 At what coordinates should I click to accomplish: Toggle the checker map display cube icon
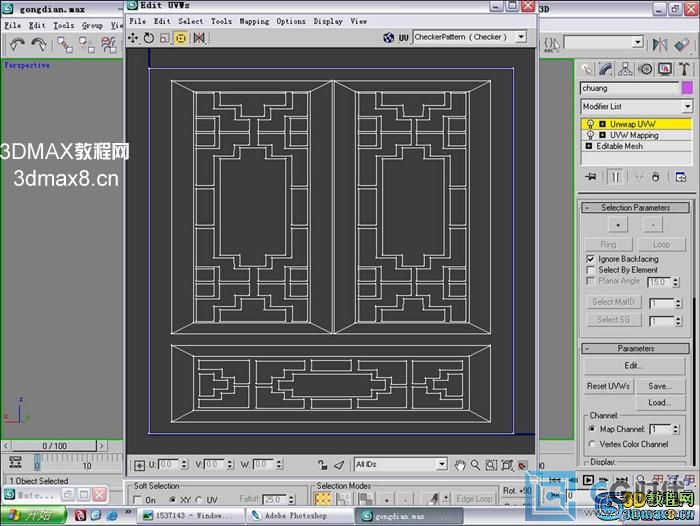(x=388, y=38)
